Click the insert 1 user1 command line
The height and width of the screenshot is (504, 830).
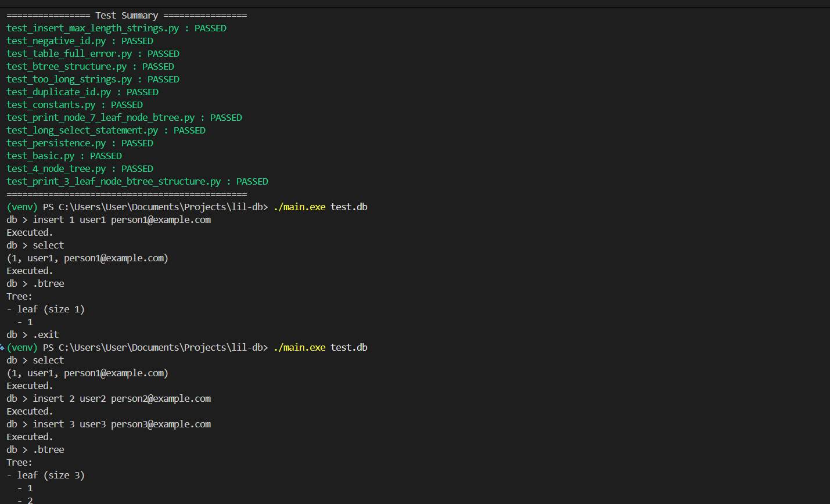pos(121,220)
